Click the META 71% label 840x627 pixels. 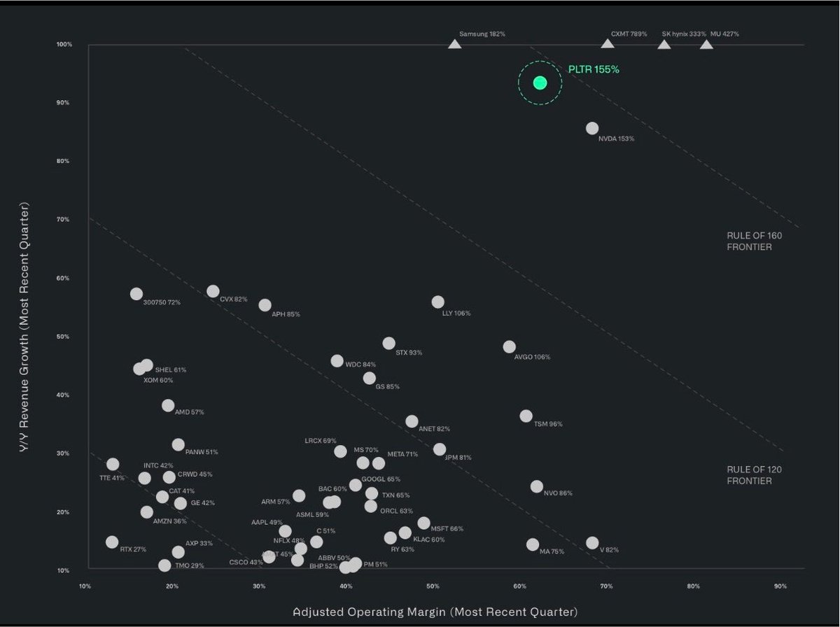point(402,454)
